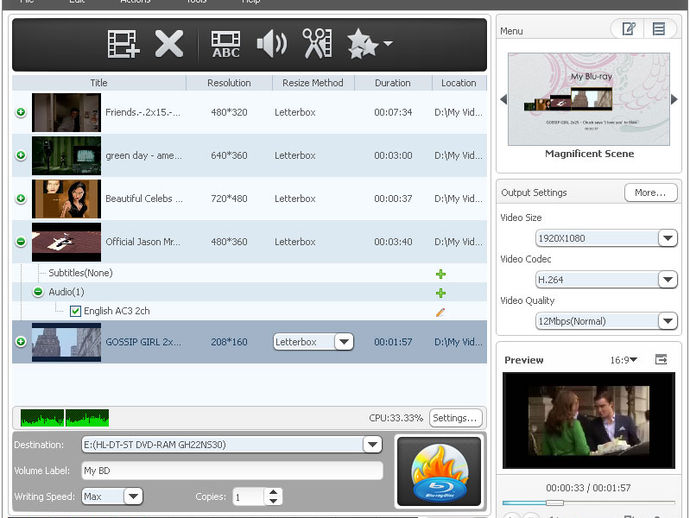
Task: Open Video Codec H.264 dropdown
Action: [668, 279]
